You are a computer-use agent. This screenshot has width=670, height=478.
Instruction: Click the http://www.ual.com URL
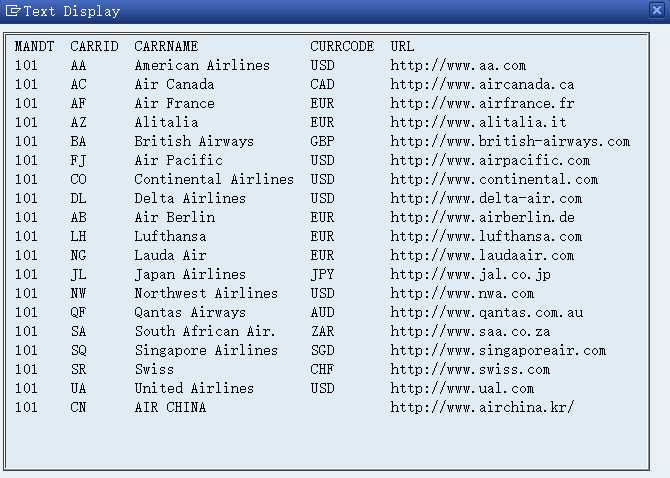462,388
